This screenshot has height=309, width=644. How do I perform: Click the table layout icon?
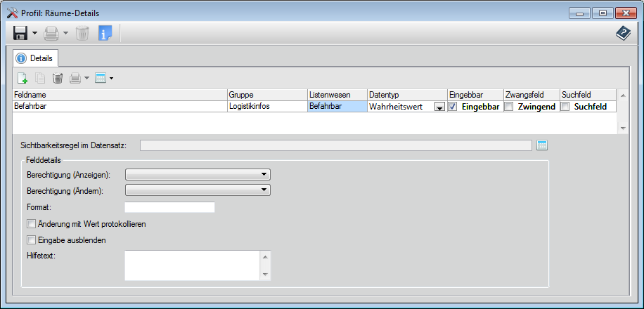101,78
